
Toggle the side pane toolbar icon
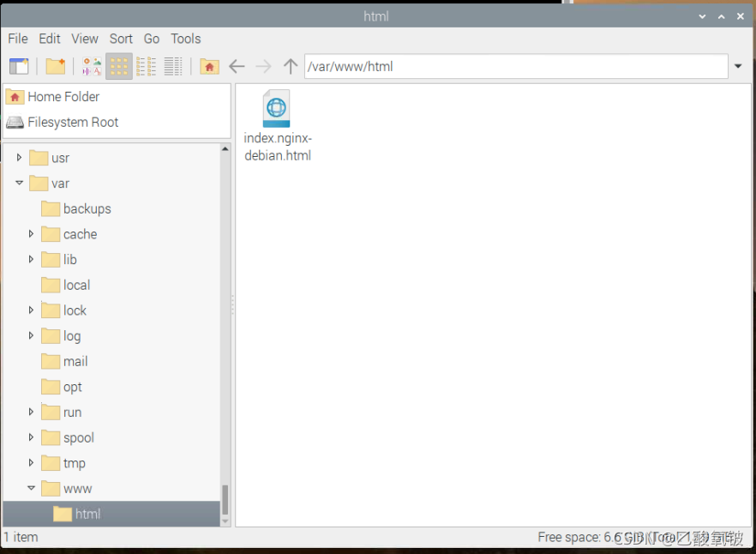point(19,66)
